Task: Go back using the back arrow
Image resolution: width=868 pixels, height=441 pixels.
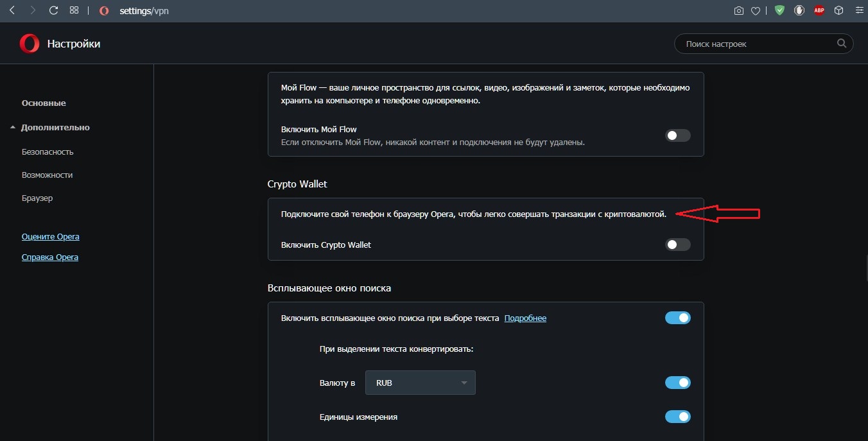Action: pyautogui.click(x=12, y=10)
